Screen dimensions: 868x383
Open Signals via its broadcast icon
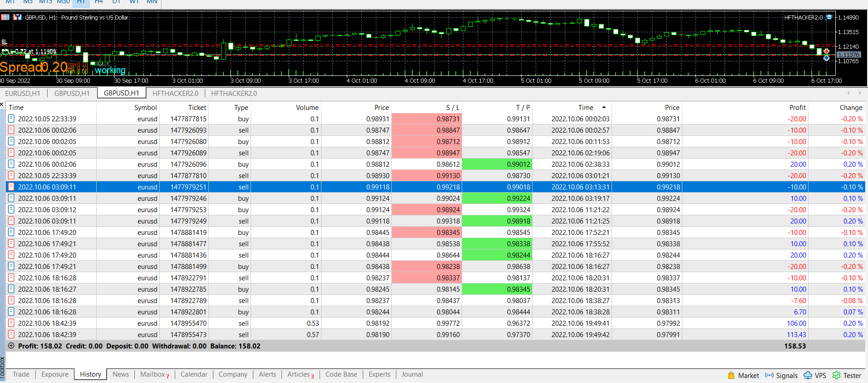[x=769, y=375]
